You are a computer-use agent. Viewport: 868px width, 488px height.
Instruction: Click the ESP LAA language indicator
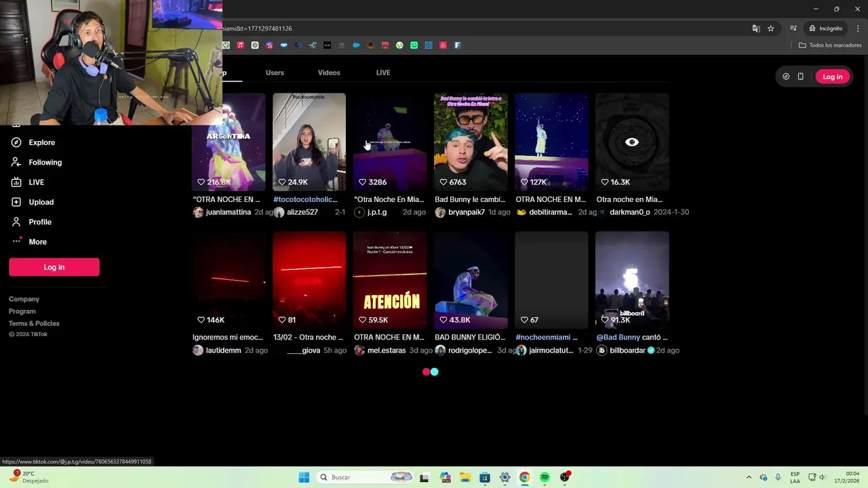[795, 477]
